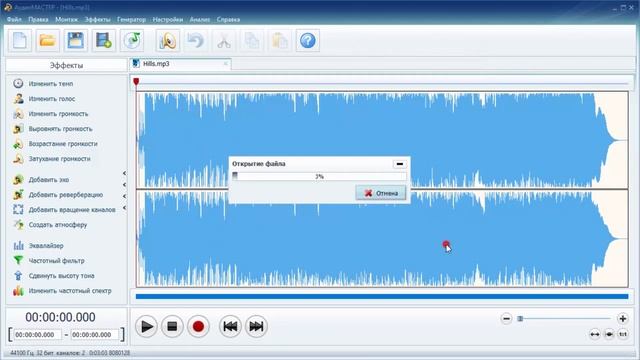This screenshot has height=360, width=640.
Task: Open the Монтаж menu
Action: (66, 19)
